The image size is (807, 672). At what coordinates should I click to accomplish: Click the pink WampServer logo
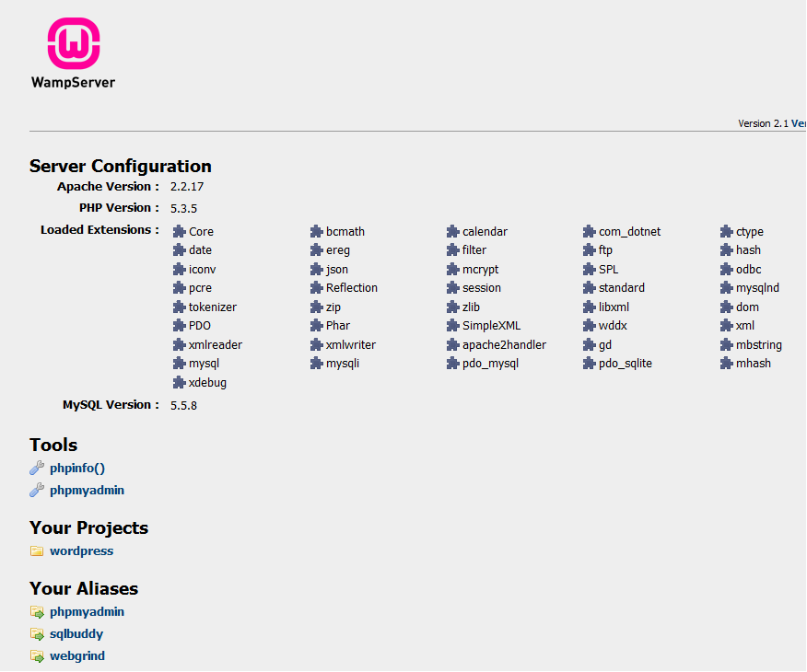(x=73, y=44)
